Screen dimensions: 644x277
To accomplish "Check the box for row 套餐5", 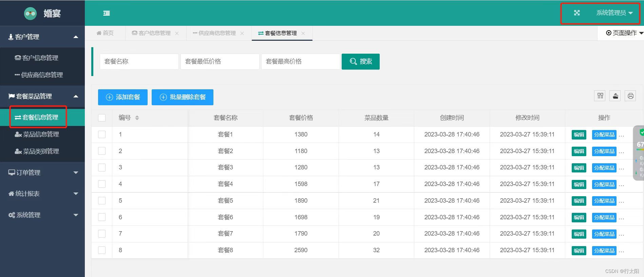I will pos(102,201).
